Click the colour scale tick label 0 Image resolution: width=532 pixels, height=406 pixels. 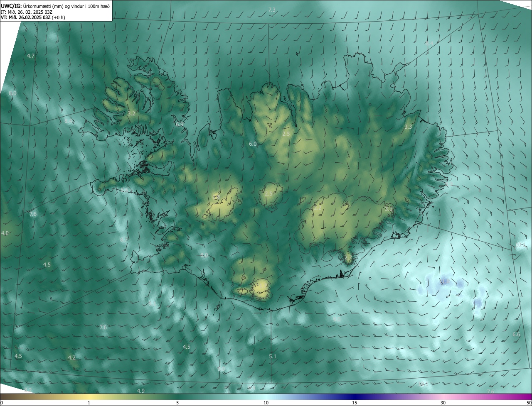[x=2, y=403]
